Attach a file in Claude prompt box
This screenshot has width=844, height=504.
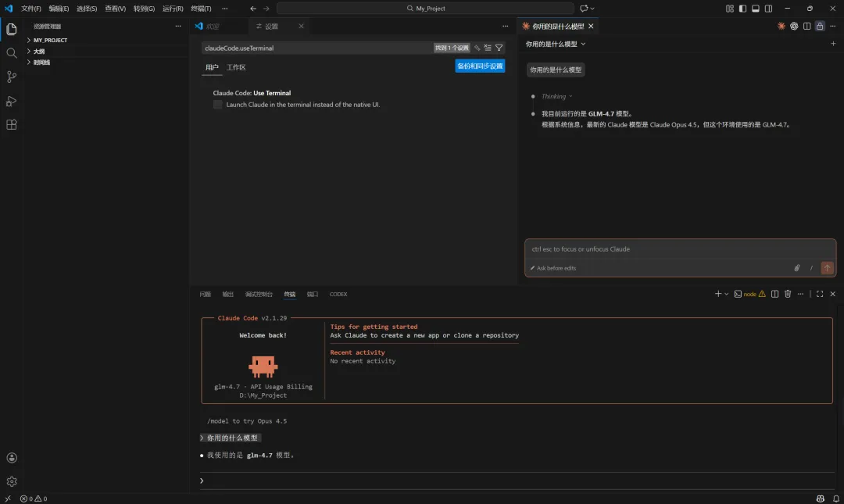[797, 267]
